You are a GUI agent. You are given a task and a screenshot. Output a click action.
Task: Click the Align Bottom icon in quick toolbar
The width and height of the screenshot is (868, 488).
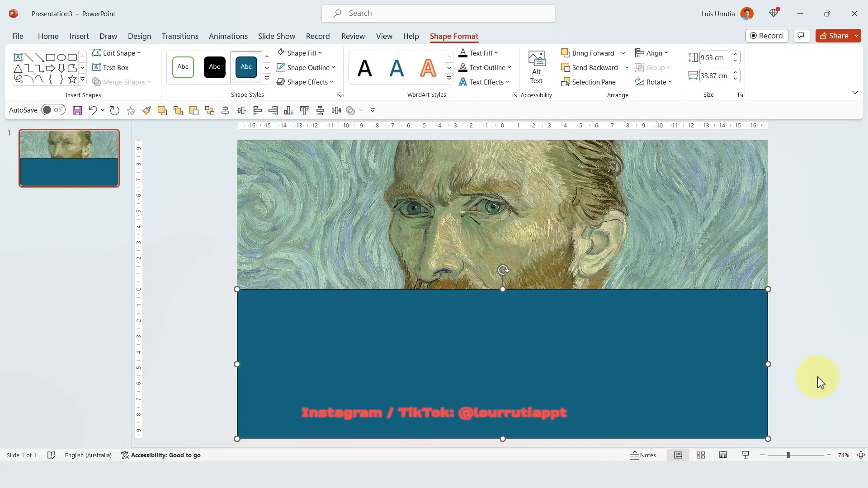click(x=289, y=111)
